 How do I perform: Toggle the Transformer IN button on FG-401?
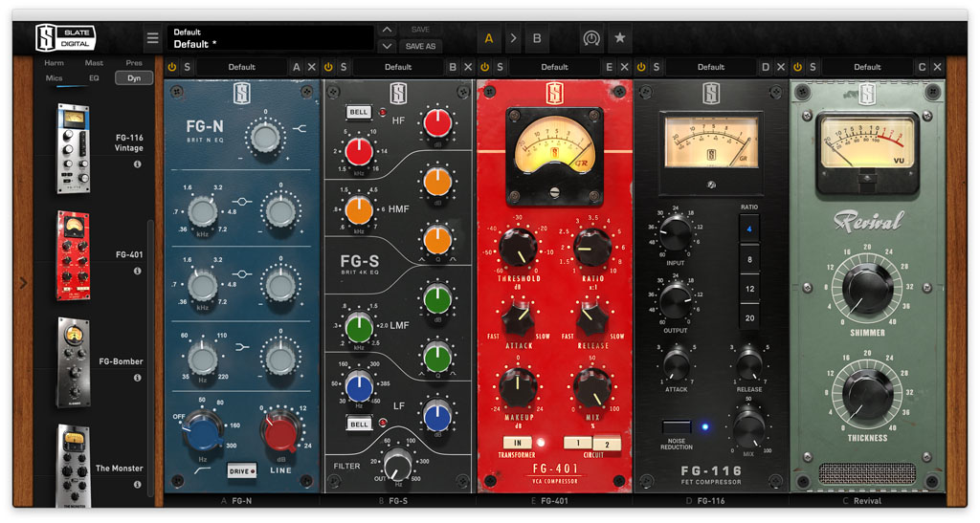click(x=517, y=443)
